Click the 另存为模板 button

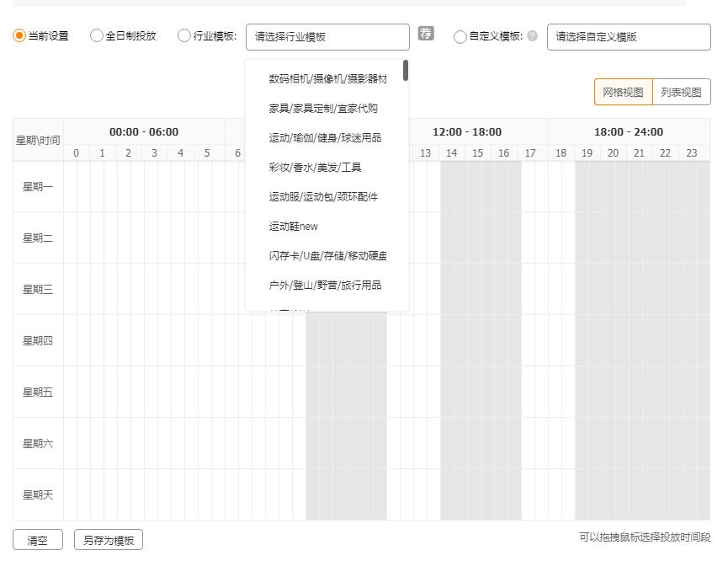[x=106, y=539]
